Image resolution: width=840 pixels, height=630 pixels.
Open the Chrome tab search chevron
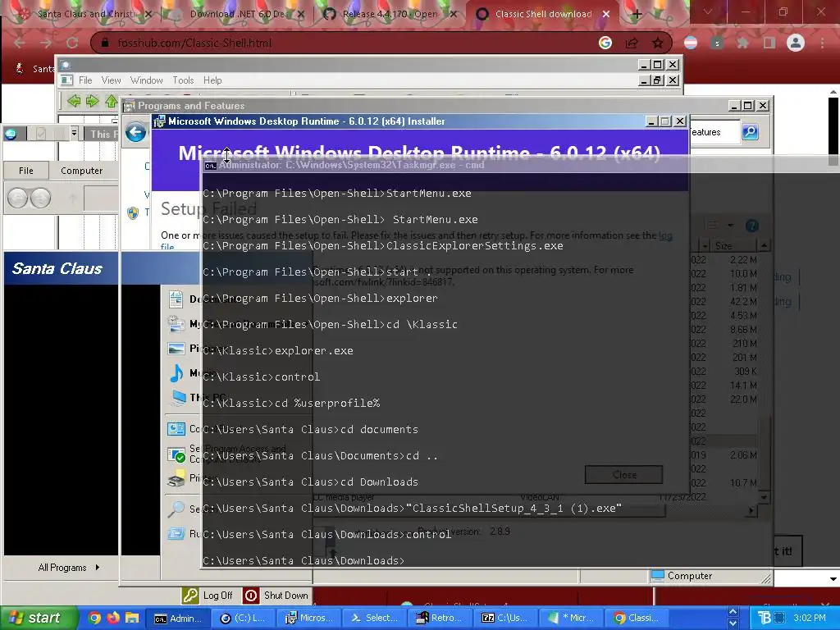pos(707,11)
